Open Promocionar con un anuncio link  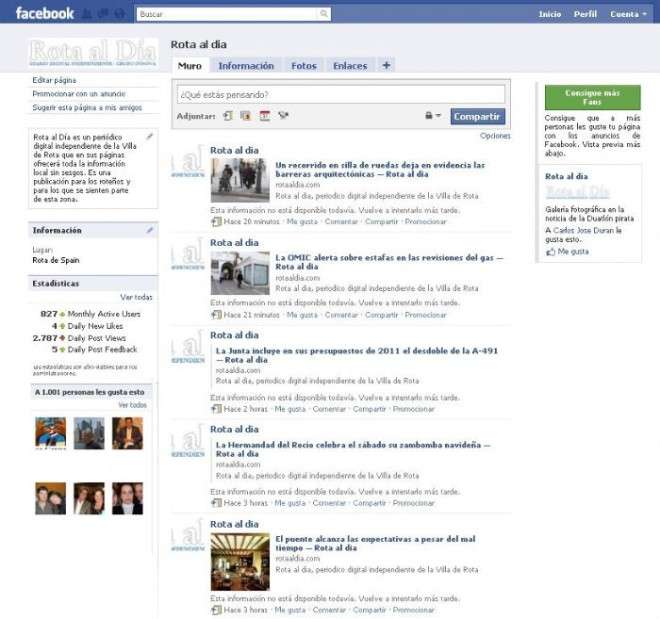pyautogui.click(x=79, y=93)
